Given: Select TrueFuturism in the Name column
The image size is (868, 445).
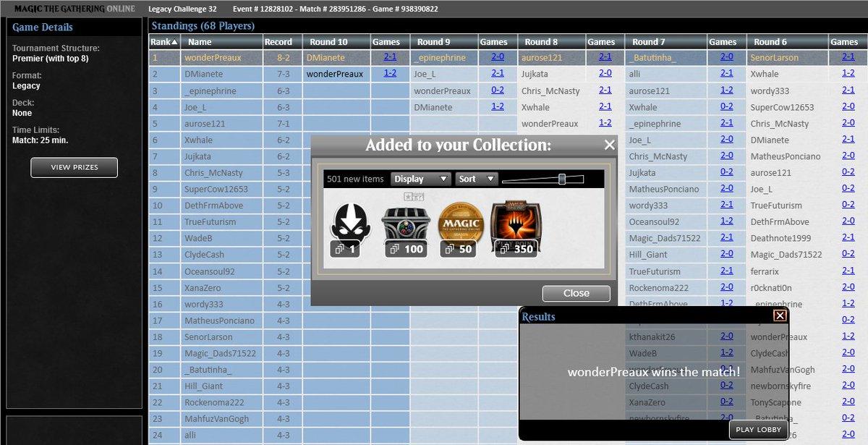Looking at the screenshot, I should pyautogui.click(x=210, y=222).
